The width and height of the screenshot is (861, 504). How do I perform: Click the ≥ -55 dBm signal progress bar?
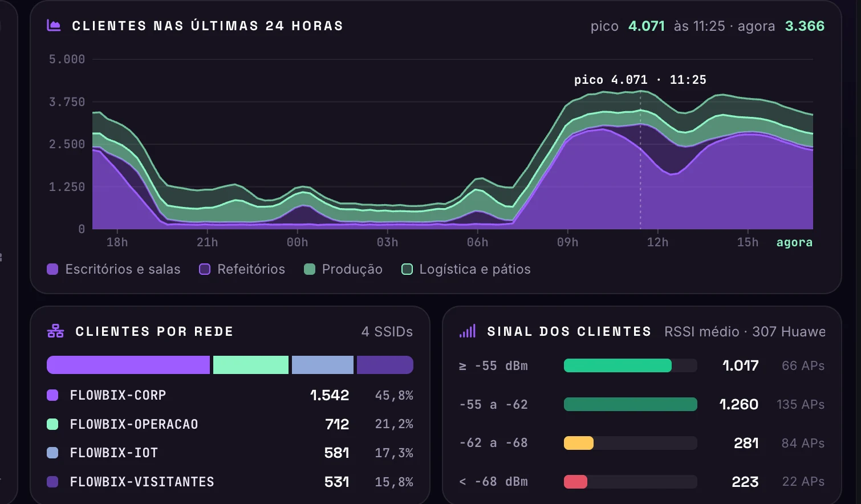tap(630, 365)
